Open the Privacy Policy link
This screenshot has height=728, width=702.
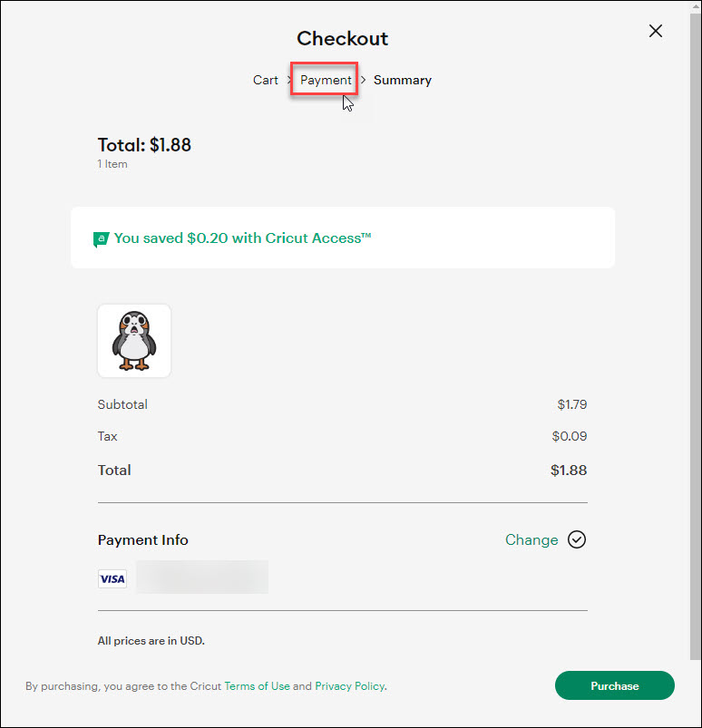click(350, 686)
